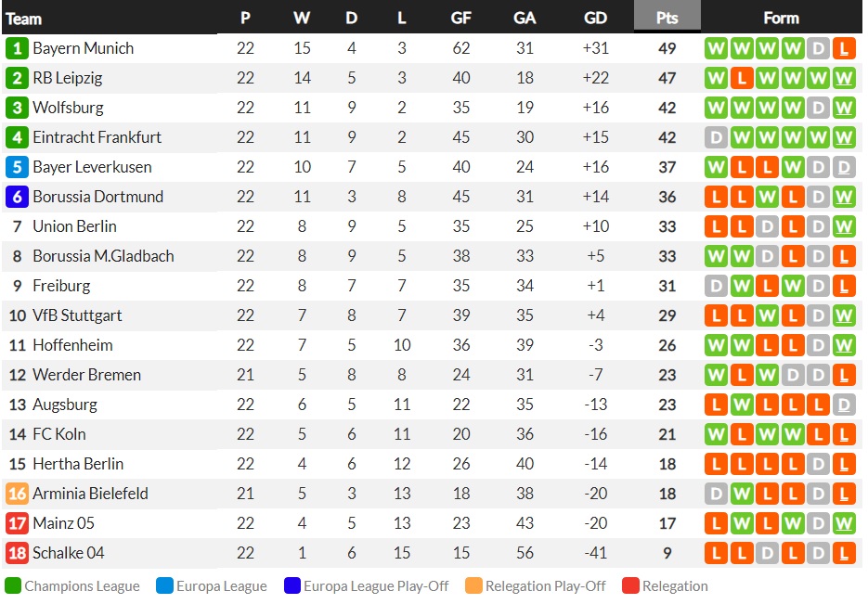The image size is (868, 604).
Task: Select Union Berlin team name
Action: 75,226
